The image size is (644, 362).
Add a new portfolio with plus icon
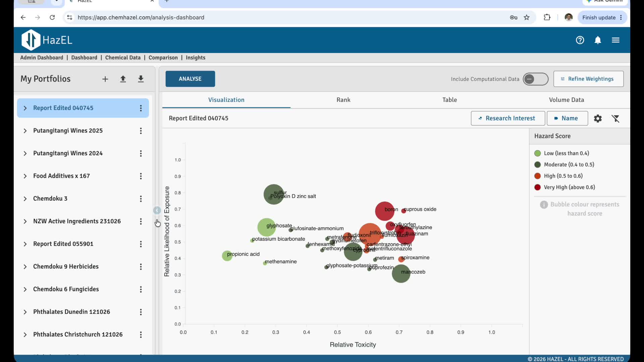coord(105,79)
